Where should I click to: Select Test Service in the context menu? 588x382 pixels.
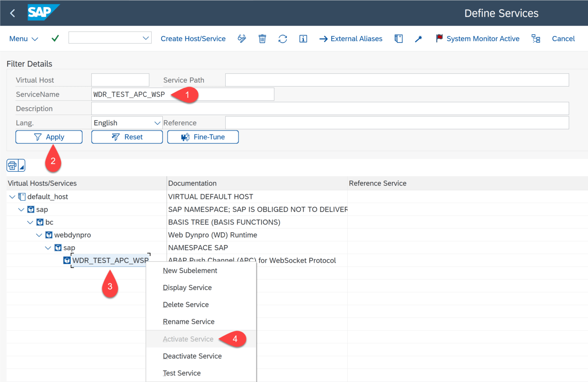(x=181, y=373)
